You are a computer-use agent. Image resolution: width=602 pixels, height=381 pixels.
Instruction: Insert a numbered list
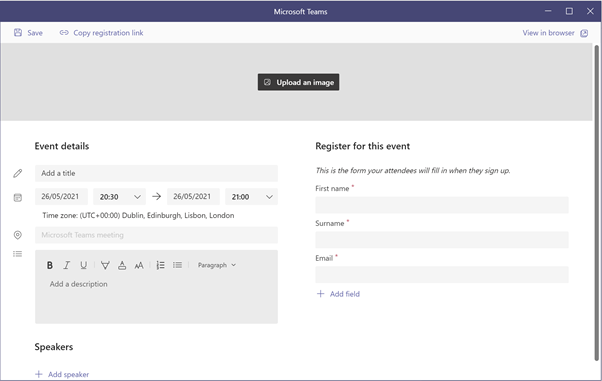160,265
